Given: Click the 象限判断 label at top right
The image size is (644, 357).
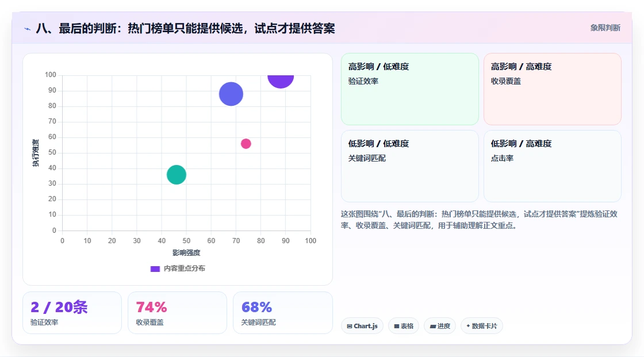Looking at the screenshot, I should (x=605, y=28).
